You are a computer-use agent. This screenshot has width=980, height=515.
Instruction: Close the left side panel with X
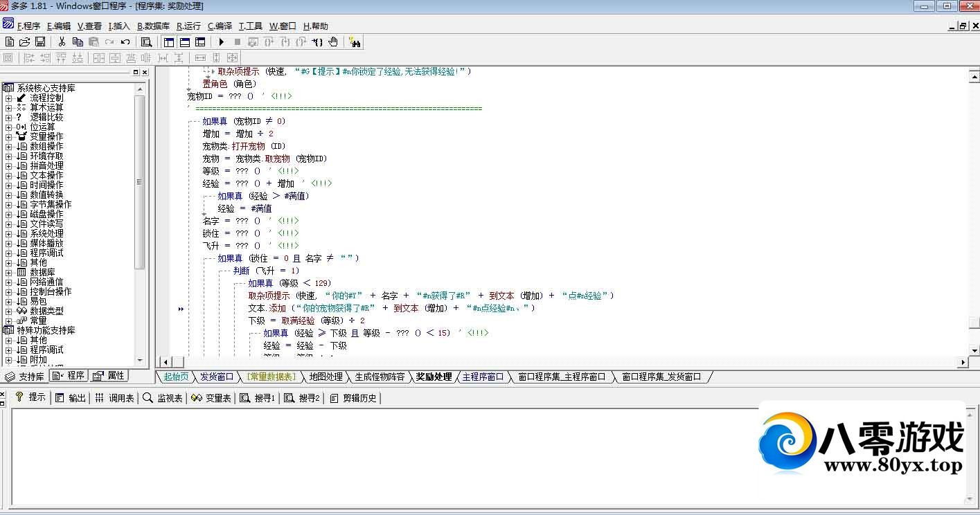145,72
